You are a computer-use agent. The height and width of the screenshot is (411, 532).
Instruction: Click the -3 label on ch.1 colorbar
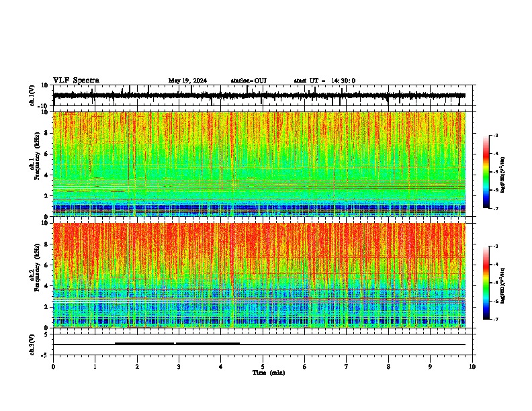click(x=496, y=136)
